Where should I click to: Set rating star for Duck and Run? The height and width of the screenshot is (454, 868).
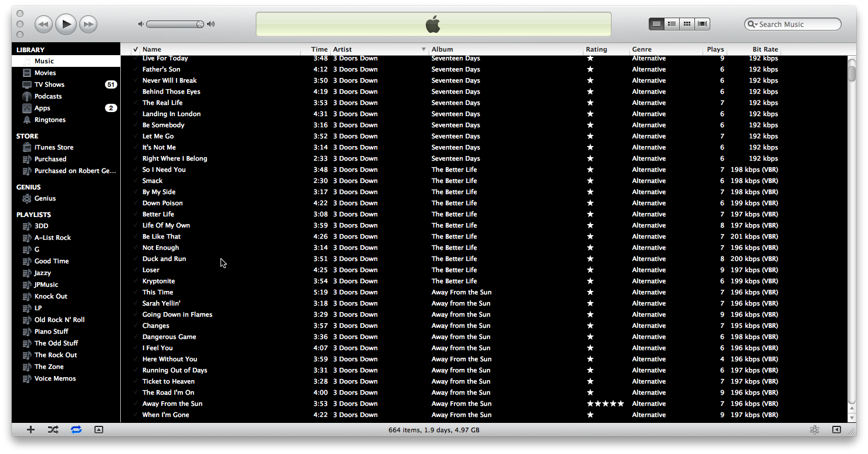click(x=590, y=259)
